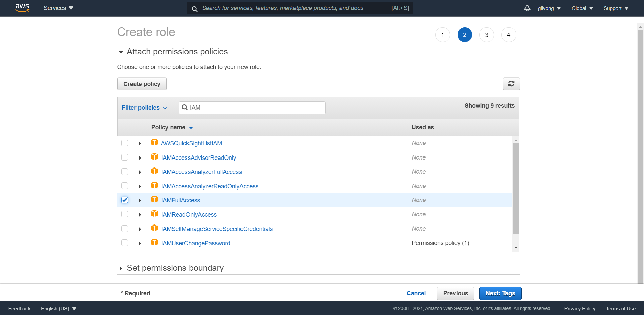This screenshot has height=315, width=644.
Task: Check the IAMSelfManageServiceSpecificCredentials checkbox
Action: [x=125, y=229]
